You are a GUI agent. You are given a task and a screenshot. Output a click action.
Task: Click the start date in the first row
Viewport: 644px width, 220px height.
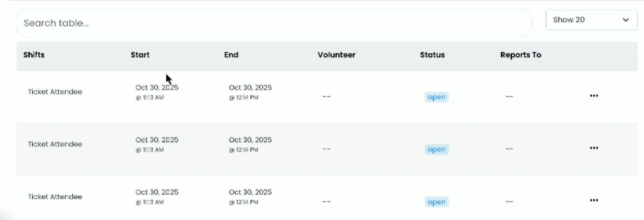click(x=157, y=88)
